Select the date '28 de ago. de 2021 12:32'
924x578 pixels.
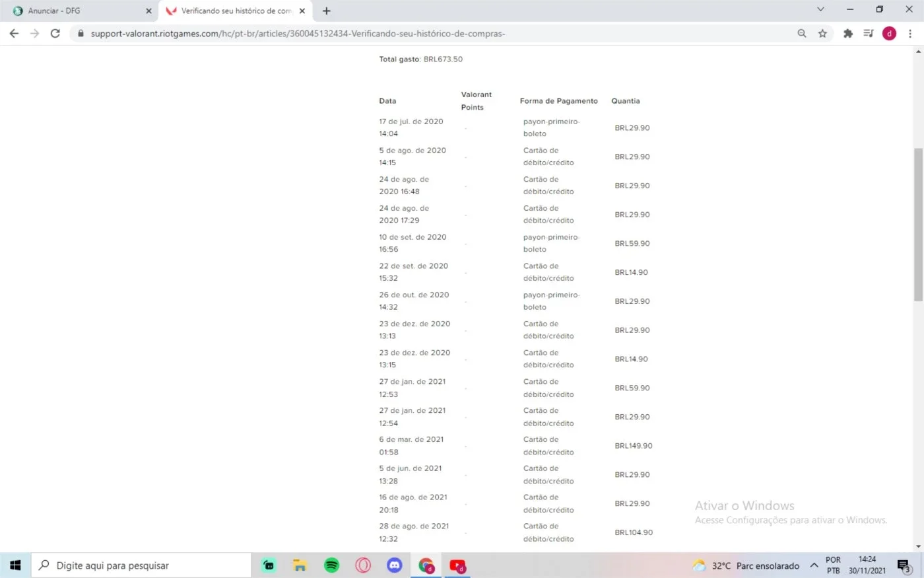click(x=414, y=532)
